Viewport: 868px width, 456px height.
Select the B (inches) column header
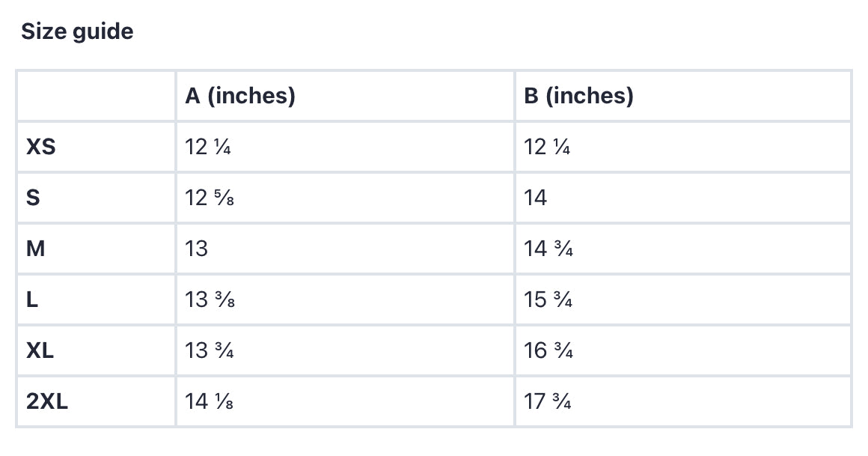578,96
